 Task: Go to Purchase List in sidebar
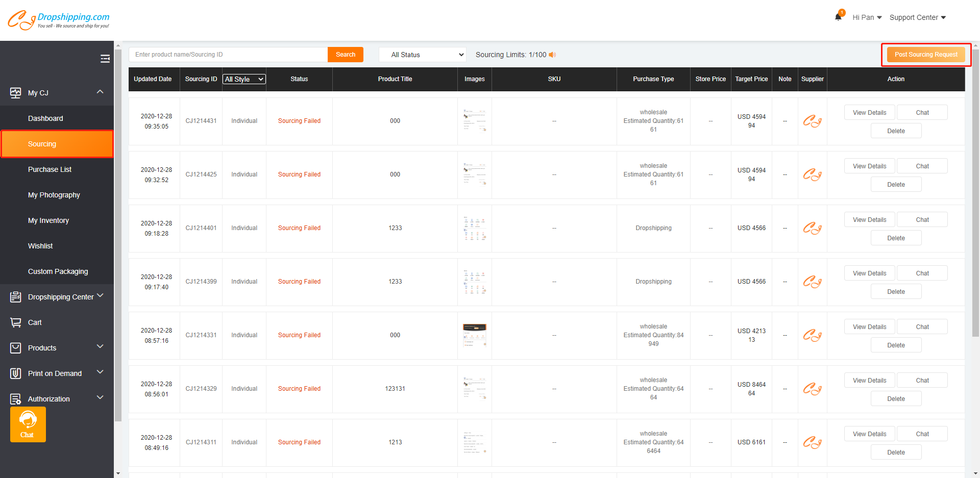pos(50,169)
